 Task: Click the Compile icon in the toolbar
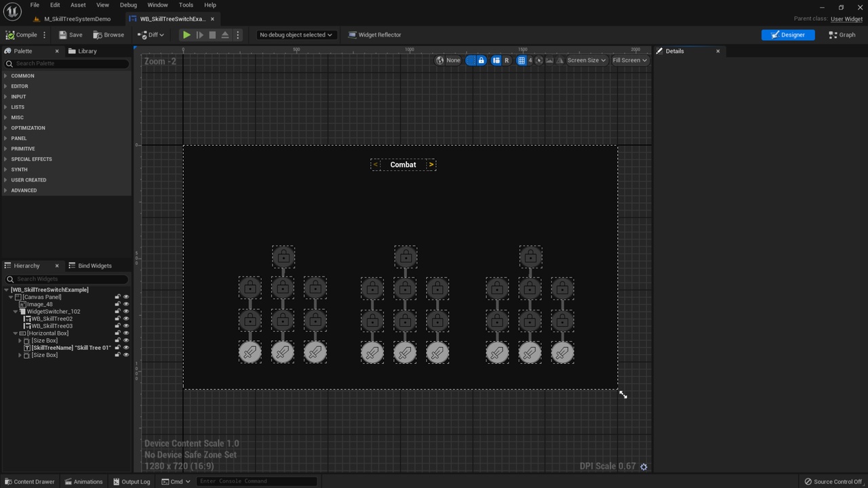tap(12, 35)
